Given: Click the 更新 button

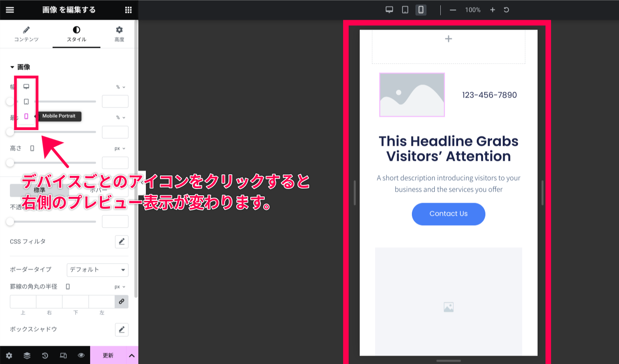Looking at the screenshot, I should pos(108,355).
